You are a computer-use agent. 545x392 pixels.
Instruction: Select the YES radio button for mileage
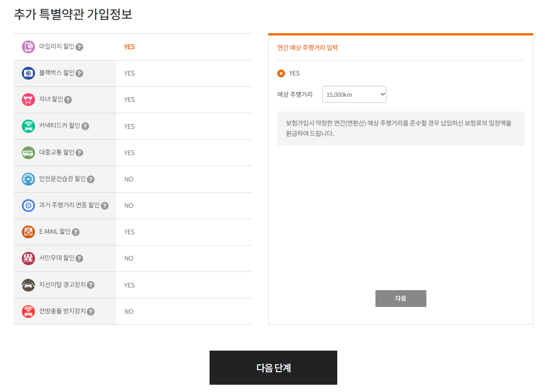[x=281, y=73]
